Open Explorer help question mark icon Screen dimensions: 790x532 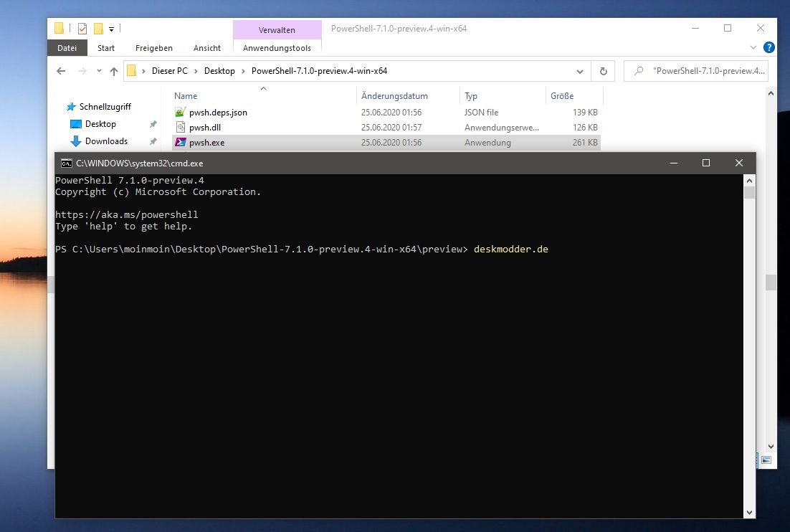tap(768, 47)
